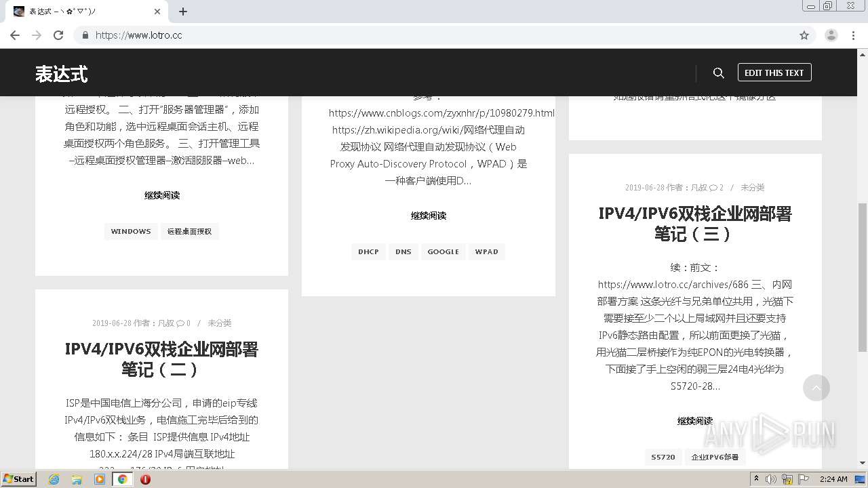Screen dimensions: 868x488
Task: Open site search magnifier icon
Action: [719, 73]
